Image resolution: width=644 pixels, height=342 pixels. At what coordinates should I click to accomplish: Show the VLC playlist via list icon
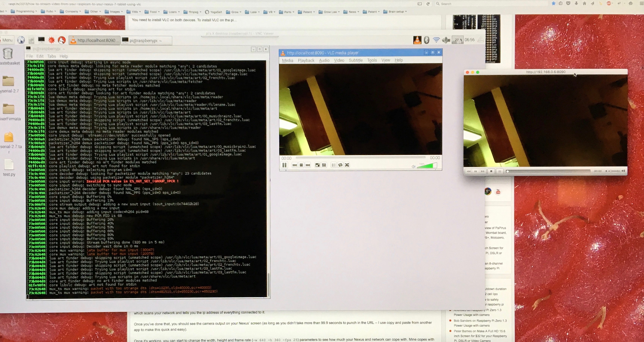(333, 165)
